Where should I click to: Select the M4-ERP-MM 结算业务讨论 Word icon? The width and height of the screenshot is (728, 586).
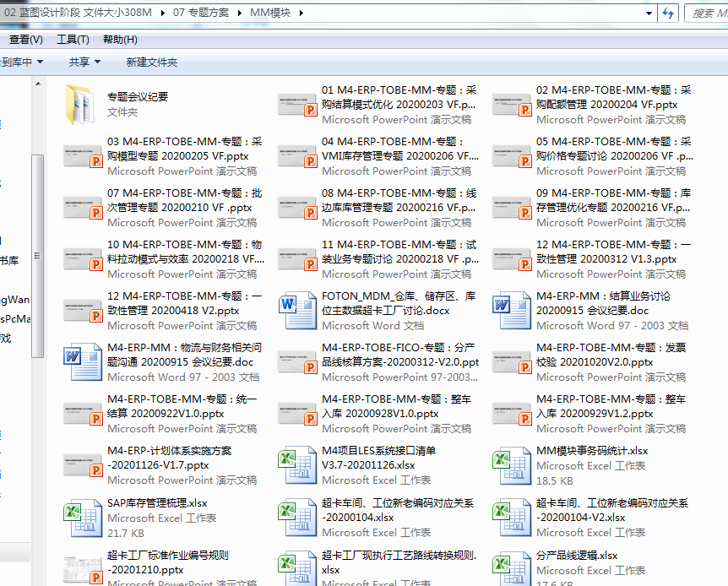click(511, 311)
